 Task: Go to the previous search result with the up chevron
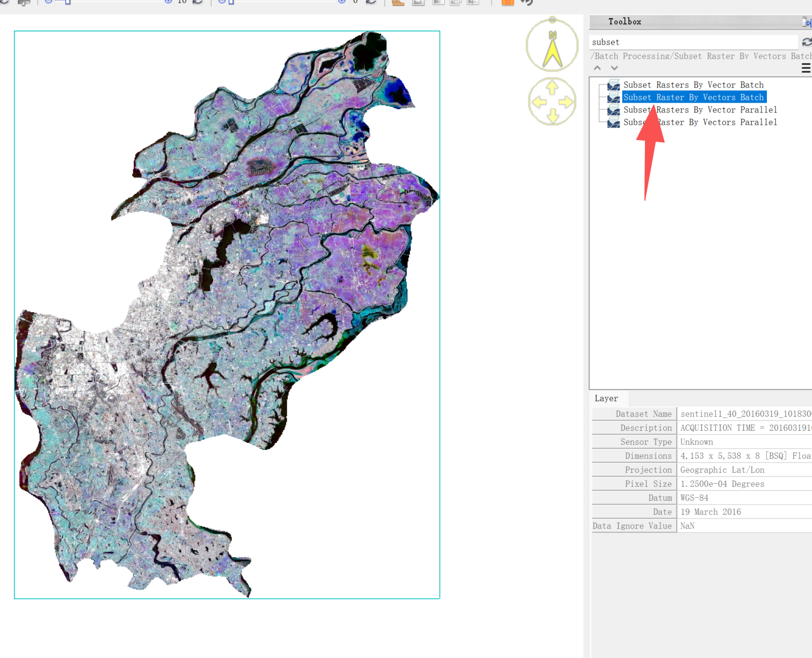[x=597, y=68]
